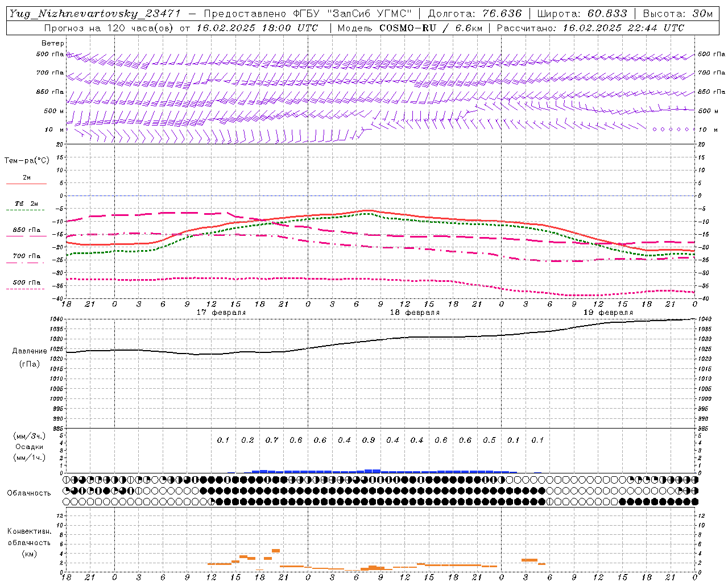The height and width of the screenshot is (582, 728).
Task: Click the Облачность row label
Action: coord(29,493)
